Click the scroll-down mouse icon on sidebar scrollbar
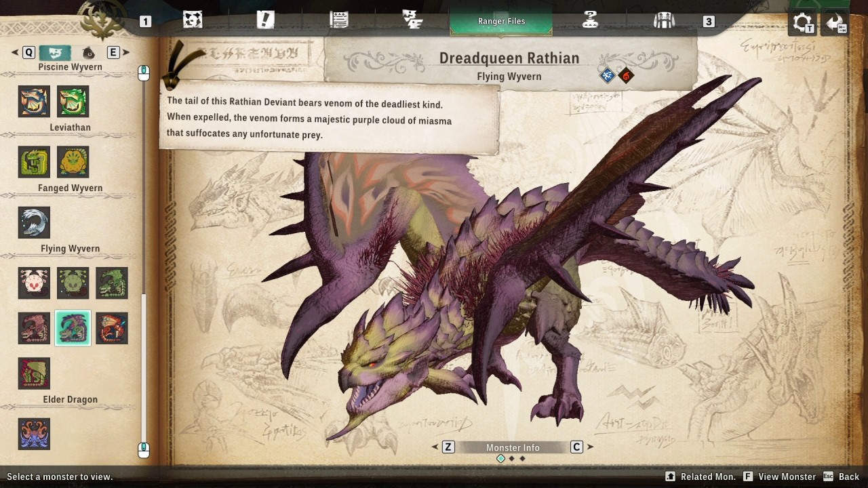 (x=144, y=450)
